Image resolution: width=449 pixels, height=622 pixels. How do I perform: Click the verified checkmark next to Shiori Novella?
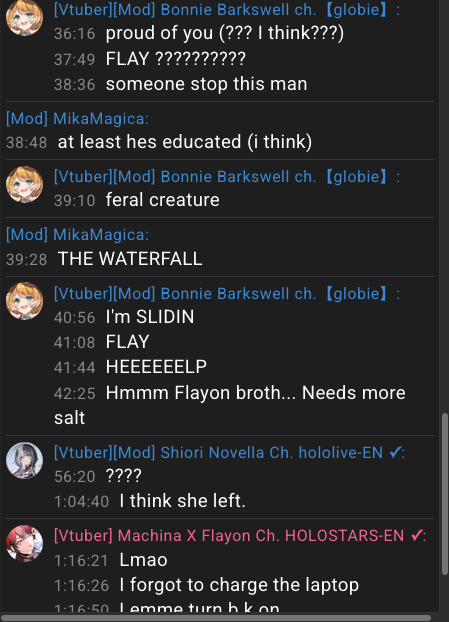click(395, 453)
